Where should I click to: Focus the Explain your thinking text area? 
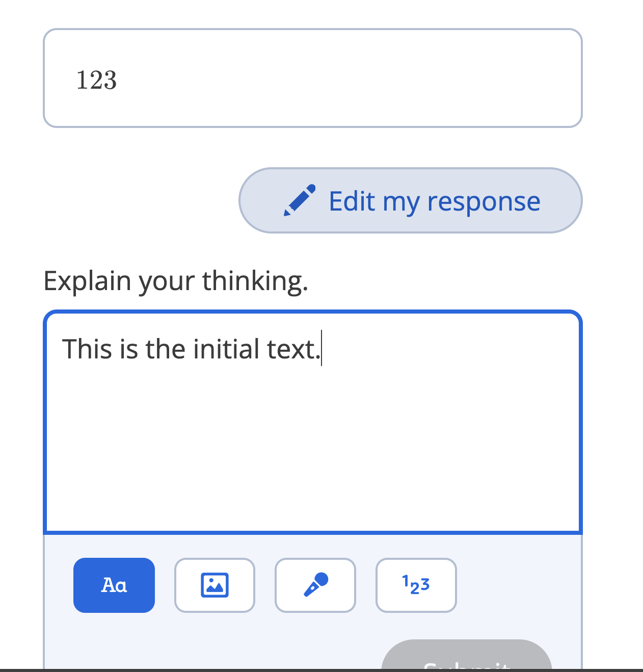click(312, 433)
